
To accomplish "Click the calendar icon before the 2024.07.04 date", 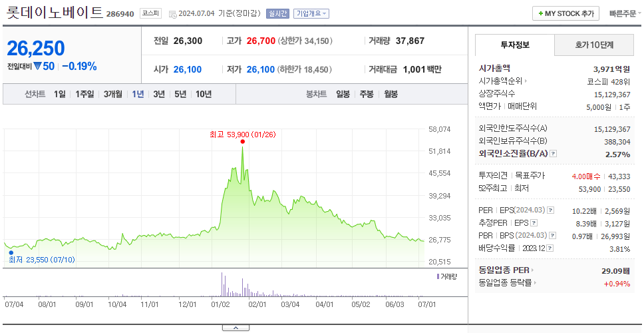I will click(x=172, y=14).
